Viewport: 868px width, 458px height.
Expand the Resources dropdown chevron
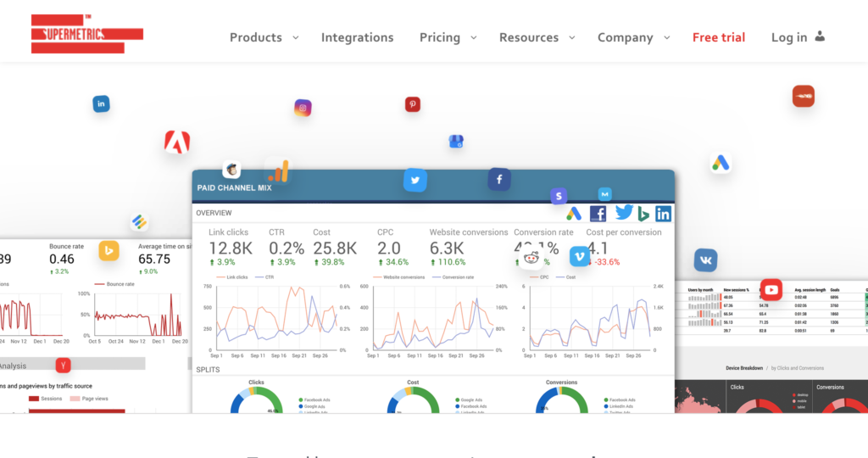point(572,37)
